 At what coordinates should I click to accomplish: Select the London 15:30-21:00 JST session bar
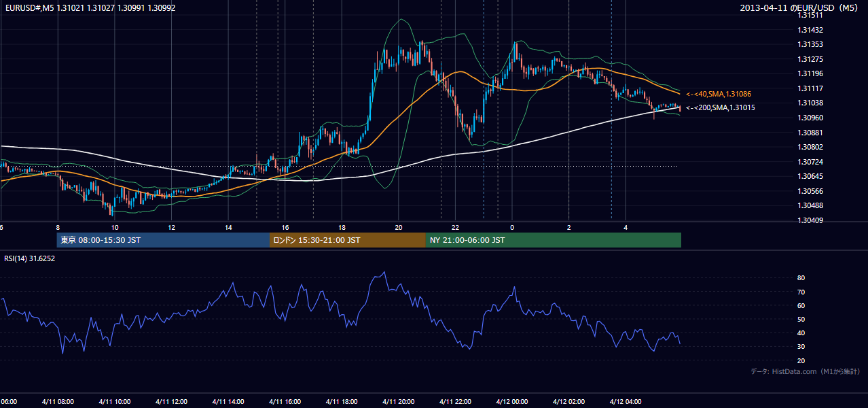(348, 240)
